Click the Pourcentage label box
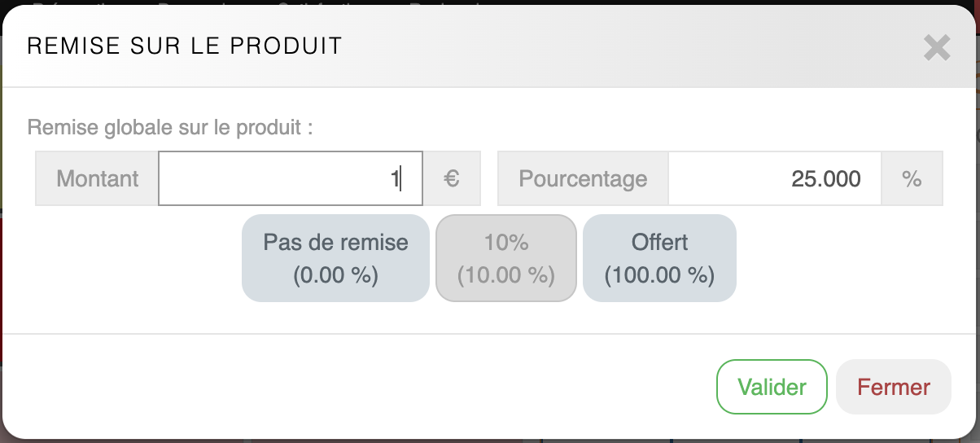Screen dimensions: 980x443 pyautogui.click(x=583, y=178)
